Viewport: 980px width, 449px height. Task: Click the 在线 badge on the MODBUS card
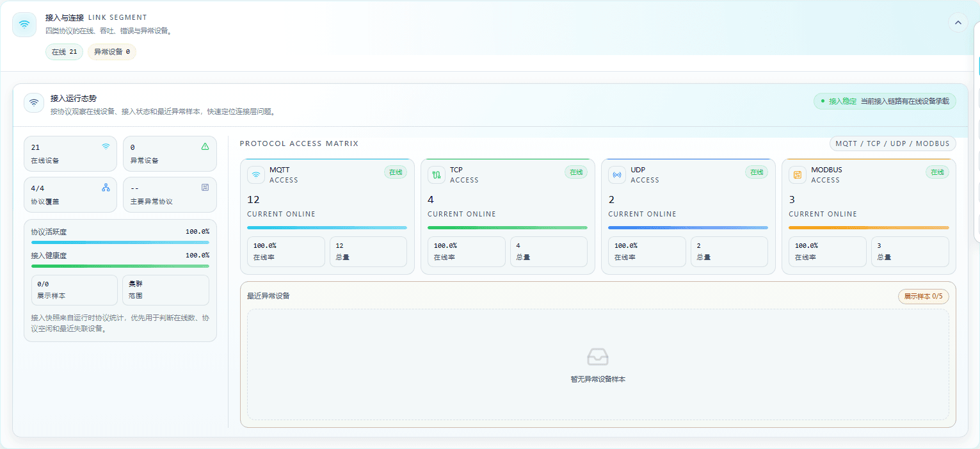tap(937, 172)
